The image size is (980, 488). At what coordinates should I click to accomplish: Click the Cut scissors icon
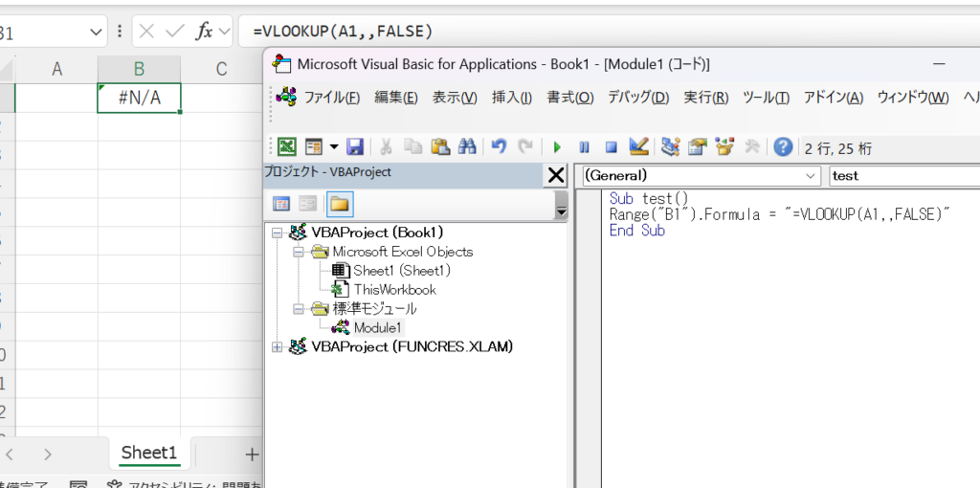[x=386, y=146]
